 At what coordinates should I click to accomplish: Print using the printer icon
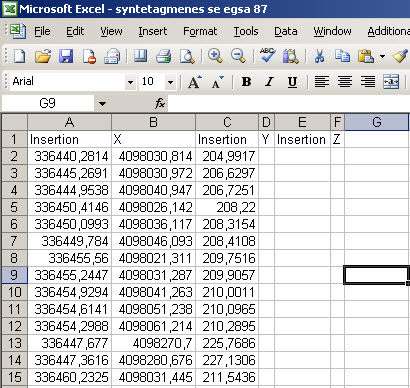point(163,56)
